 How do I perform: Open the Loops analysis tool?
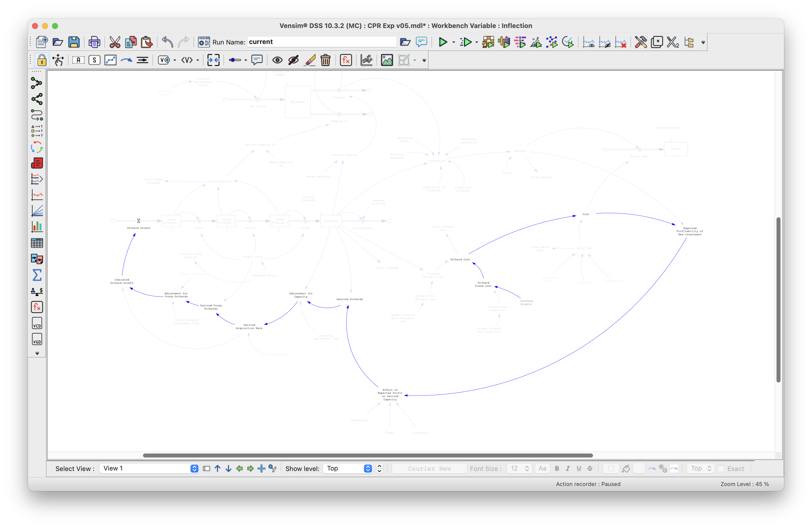(x=37, y=147)
